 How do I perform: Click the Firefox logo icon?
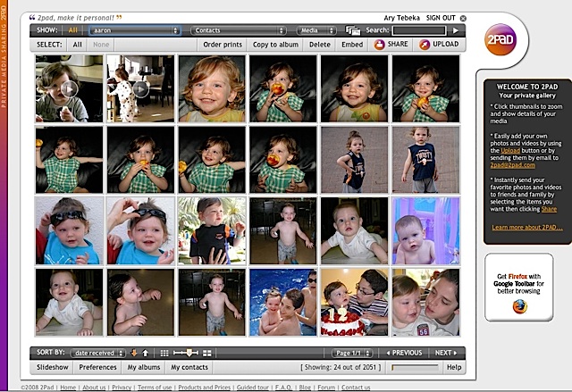click(519, 306)
